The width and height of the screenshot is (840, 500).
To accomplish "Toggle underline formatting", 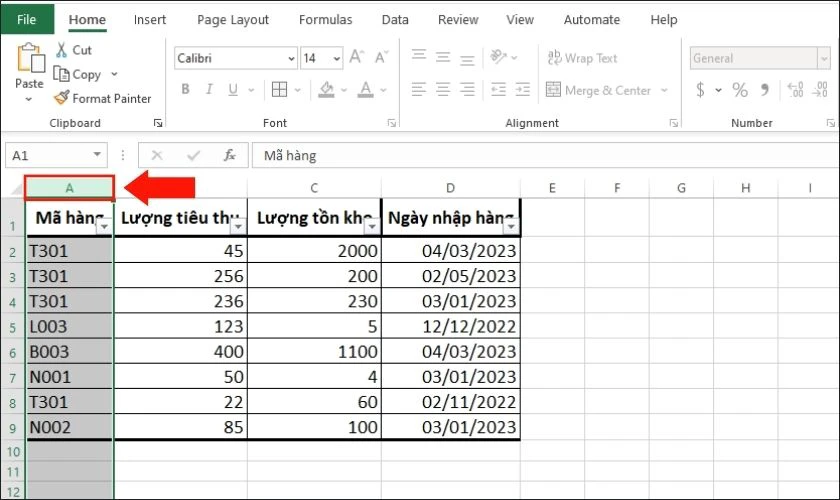I will (x=232, y=89).
